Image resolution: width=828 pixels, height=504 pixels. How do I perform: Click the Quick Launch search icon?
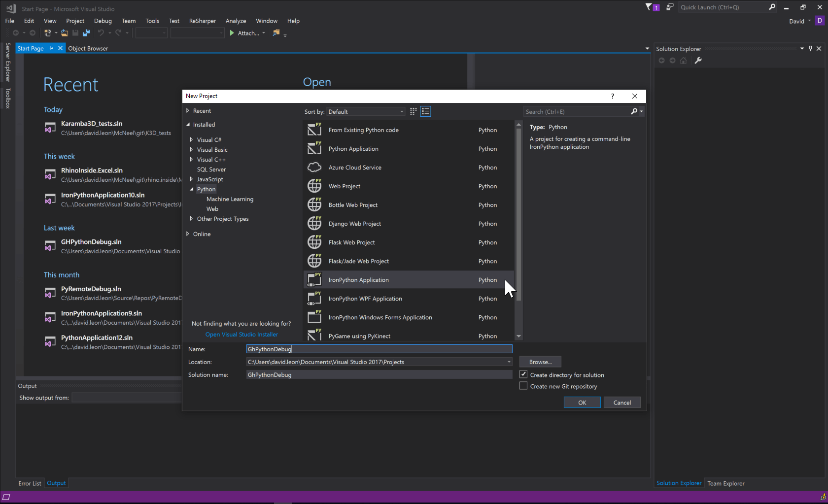772,7
